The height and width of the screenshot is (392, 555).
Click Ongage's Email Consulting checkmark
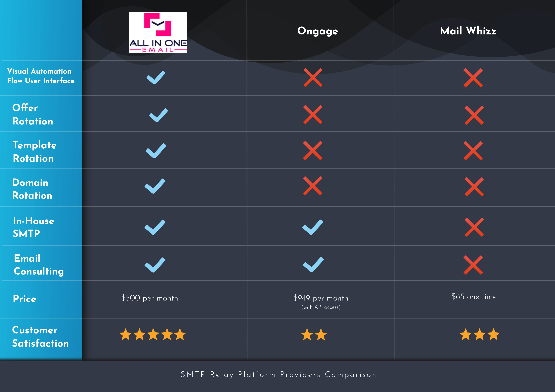[x=313, y=264]
